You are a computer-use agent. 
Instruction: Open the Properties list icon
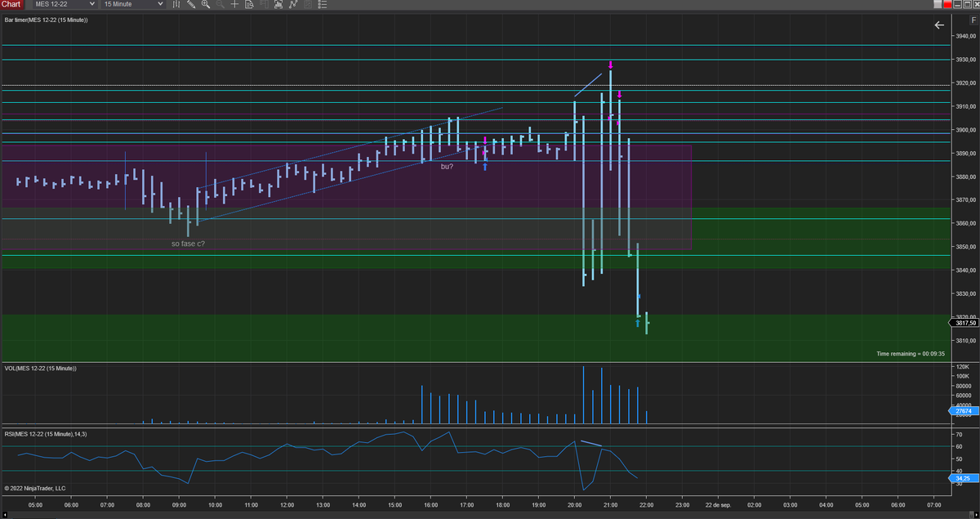click(322, 4)
